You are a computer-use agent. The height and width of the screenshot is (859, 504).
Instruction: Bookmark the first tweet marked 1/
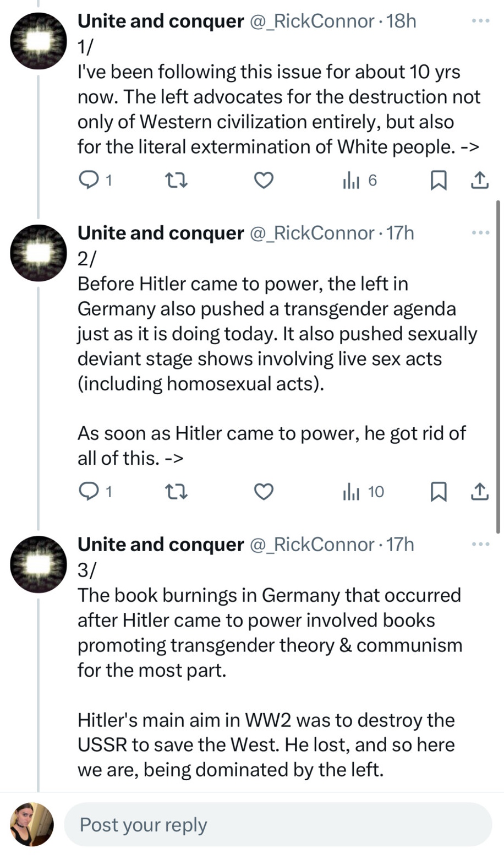coord(438,180)
